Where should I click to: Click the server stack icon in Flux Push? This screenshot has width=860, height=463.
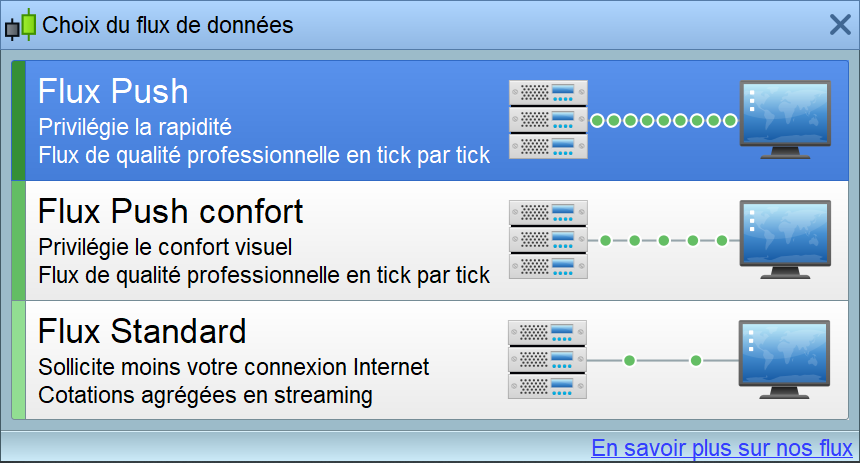[548, 120]
